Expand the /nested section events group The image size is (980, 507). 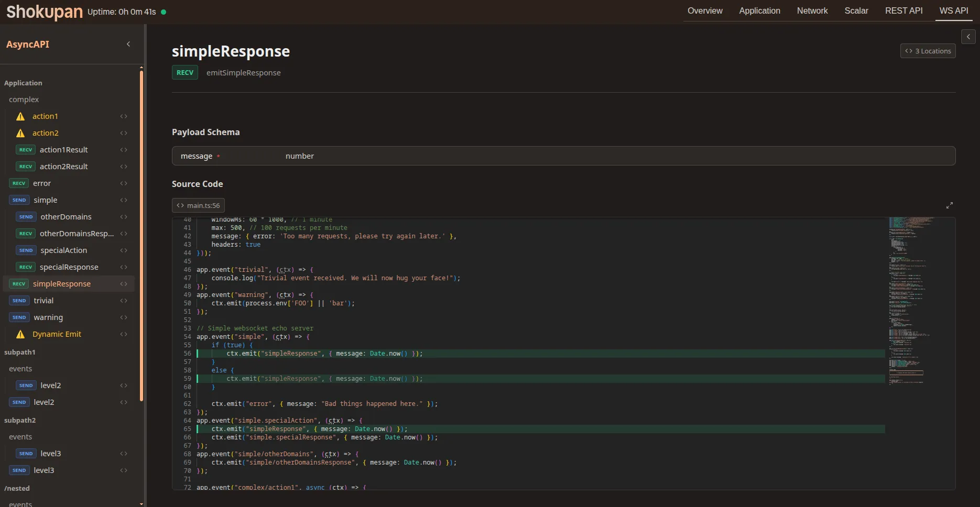(20, 503)
